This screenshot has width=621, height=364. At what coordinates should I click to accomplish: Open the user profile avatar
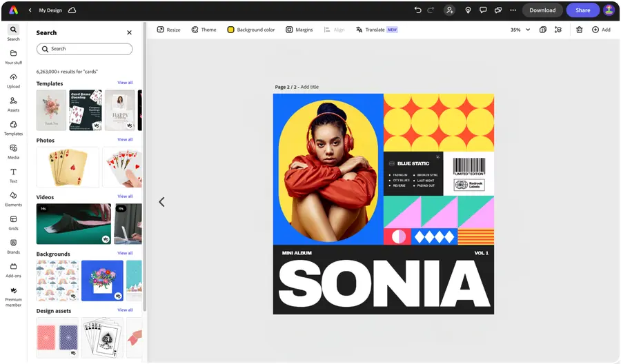point(609,10)
